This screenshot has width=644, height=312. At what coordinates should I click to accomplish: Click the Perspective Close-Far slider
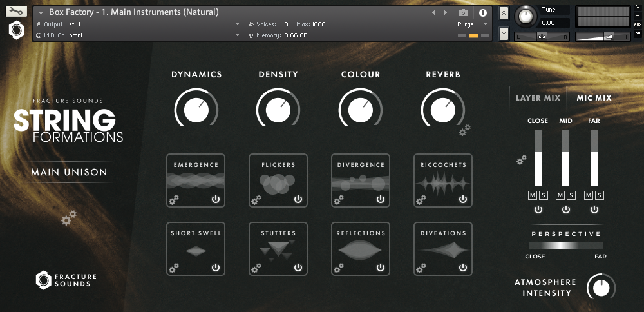tap(565, 246)
